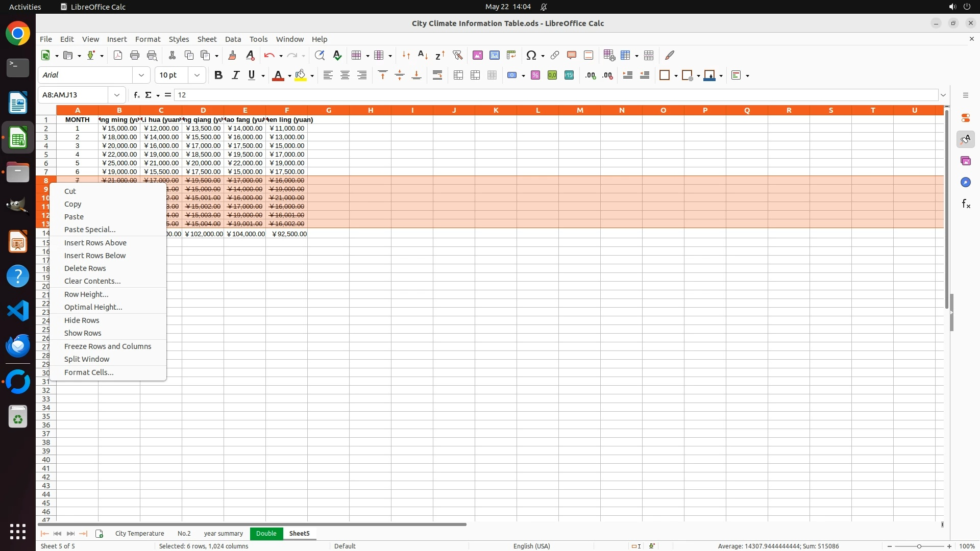Screen dimensions: 980x551
Task: Open the font size dropdown
Action: 197,76
